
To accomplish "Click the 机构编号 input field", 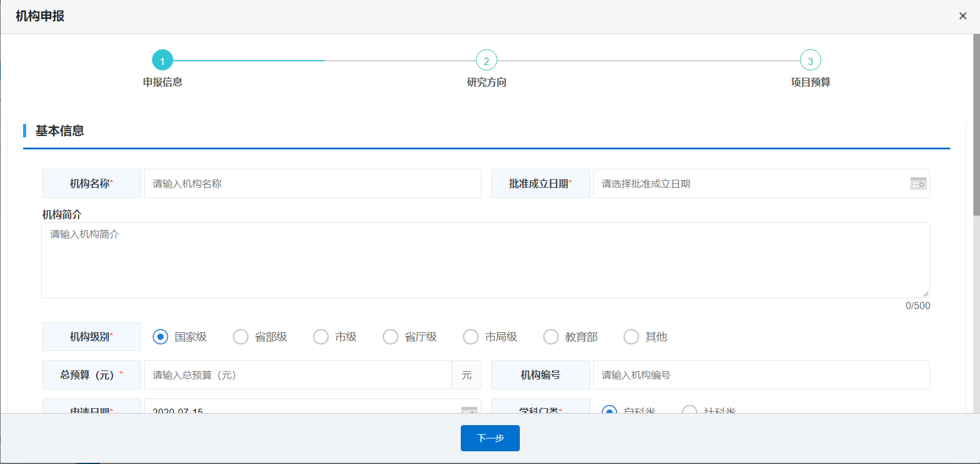I will 761,375.
